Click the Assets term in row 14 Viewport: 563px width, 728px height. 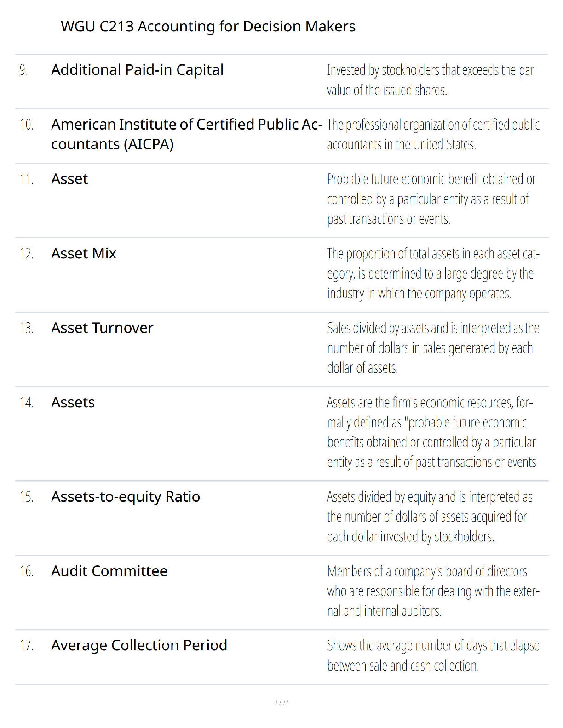point(73,402)
